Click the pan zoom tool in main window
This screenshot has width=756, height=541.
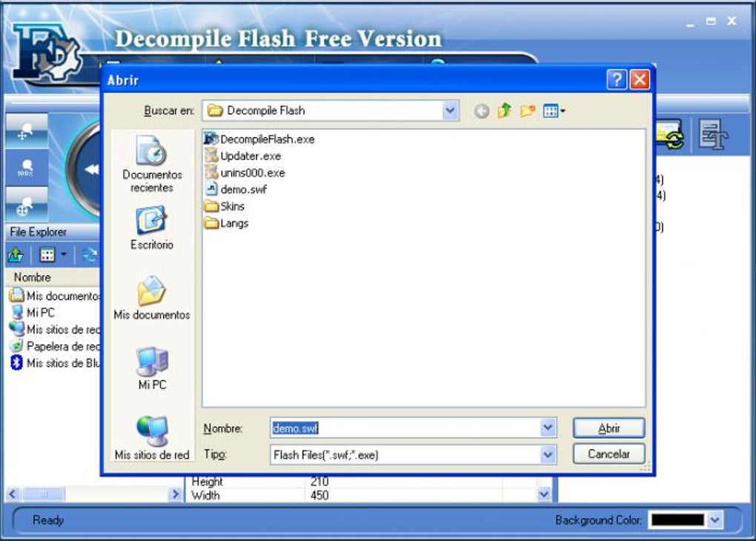click(26, 131)
